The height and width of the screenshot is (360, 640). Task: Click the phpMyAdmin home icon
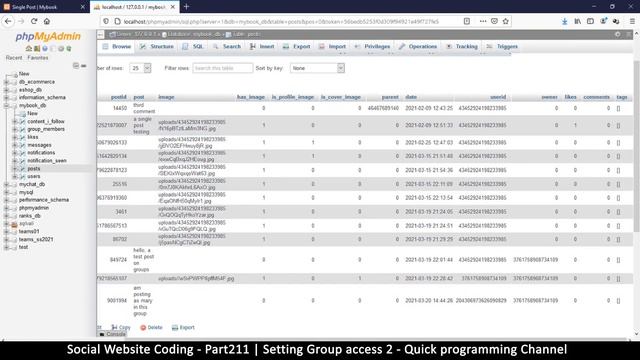click(29, 49)
